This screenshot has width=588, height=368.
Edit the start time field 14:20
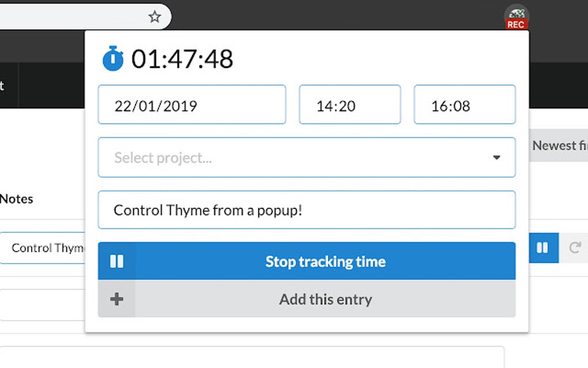tap(349, 105)
